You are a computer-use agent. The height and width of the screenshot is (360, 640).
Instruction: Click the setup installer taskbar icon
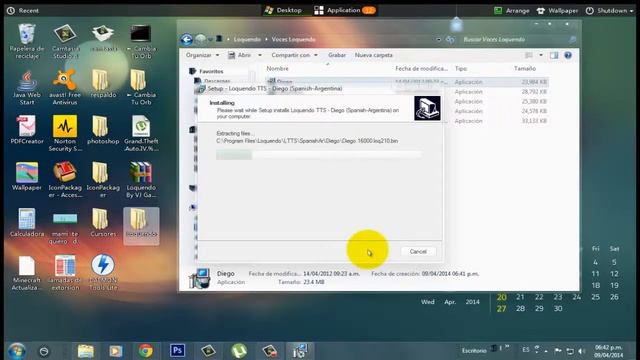pyautogui.click(x=300, y=351)
